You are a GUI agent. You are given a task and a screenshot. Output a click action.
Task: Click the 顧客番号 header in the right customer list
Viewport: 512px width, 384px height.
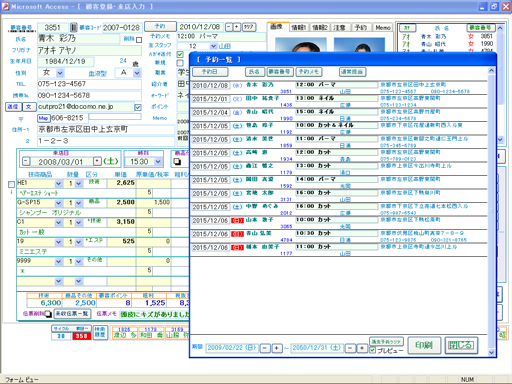click(x=480, y=27)
